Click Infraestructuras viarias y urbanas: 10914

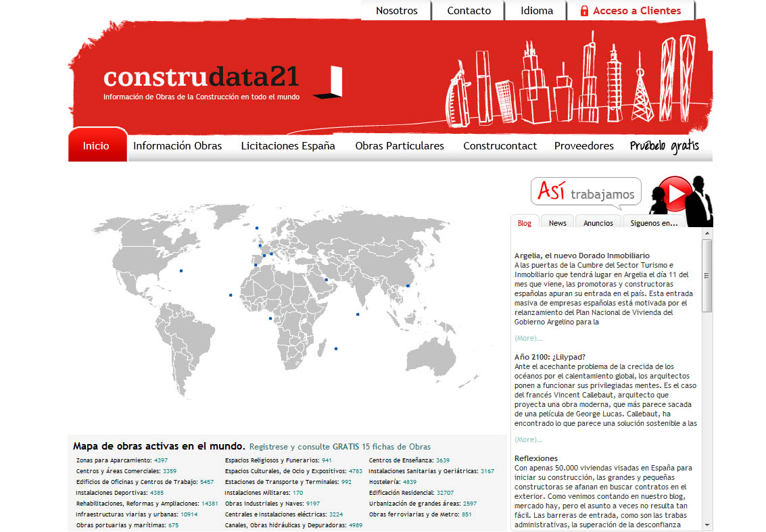click(x=137, y=514)
